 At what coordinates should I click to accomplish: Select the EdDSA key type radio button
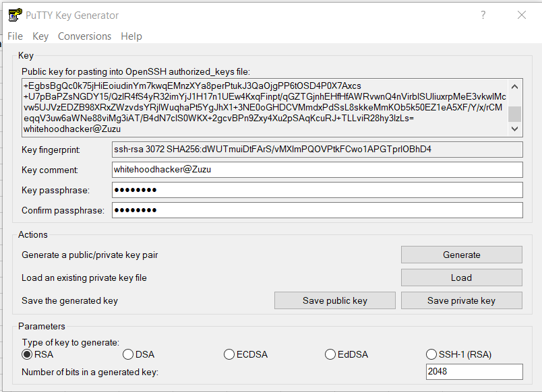point(330,354)
